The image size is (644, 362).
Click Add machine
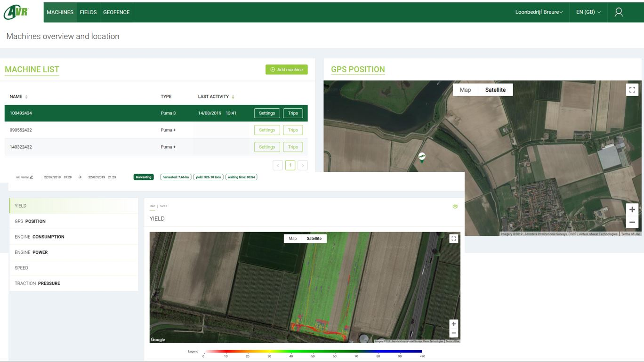coord(286,69)
